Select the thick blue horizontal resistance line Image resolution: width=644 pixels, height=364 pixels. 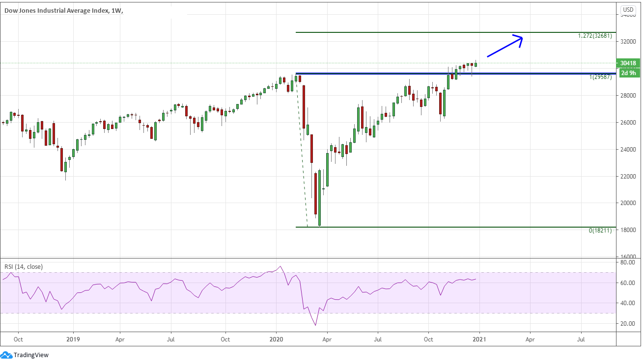(393, 74)
